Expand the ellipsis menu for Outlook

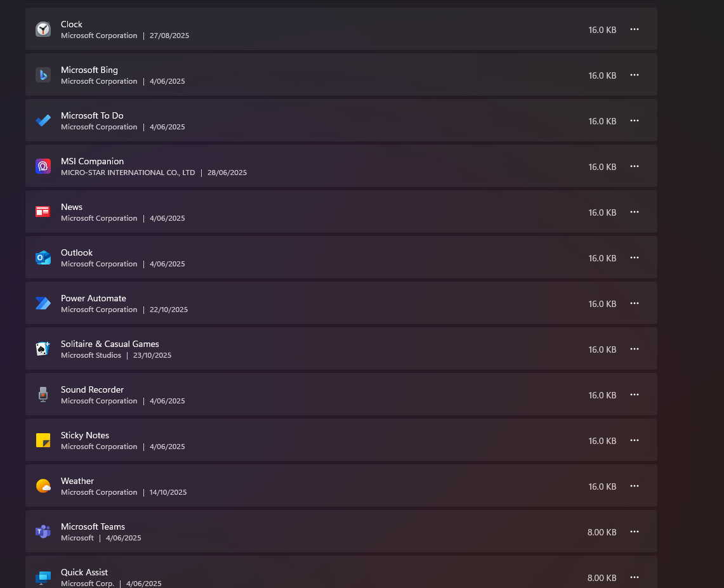click(x=635, y=258)
